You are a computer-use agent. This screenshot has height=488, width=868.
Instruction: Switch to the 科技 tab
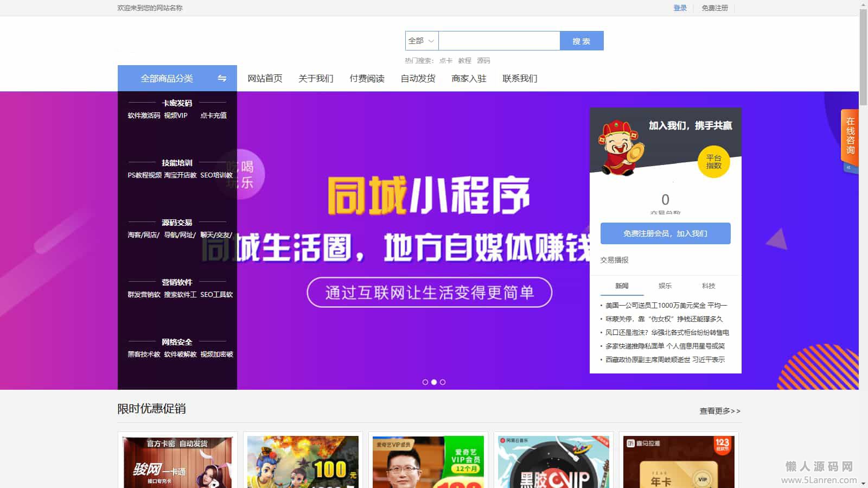[709, 286]
